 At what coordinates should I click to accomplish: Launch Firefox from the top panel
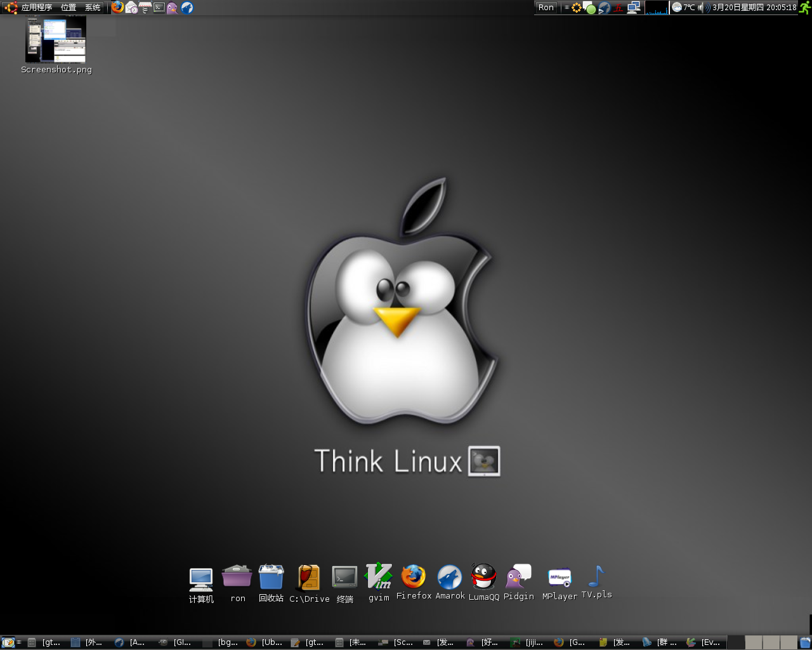[x=118, y=8]
